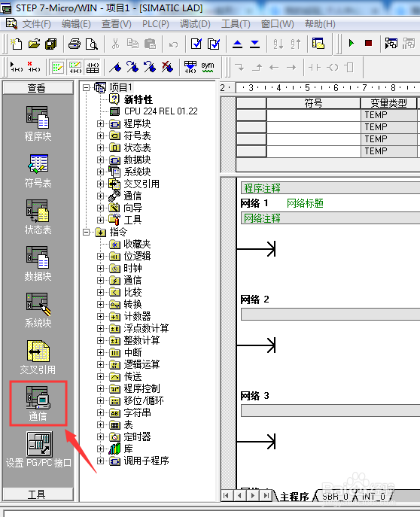Viewport: 420px width, 517px height.
Task: Expand the 定时器 instruction folder
Action: [x=101, y=437]
